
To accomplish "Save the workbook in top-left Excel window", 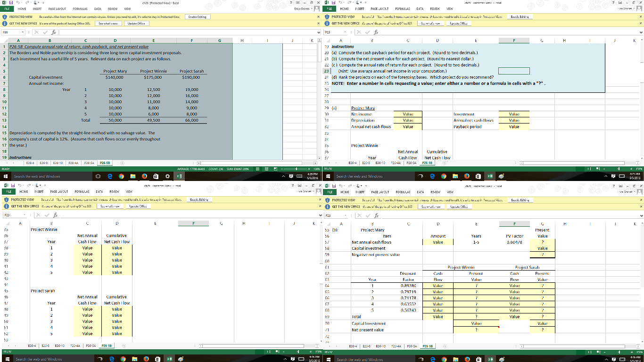I will [x=10, y=2].
